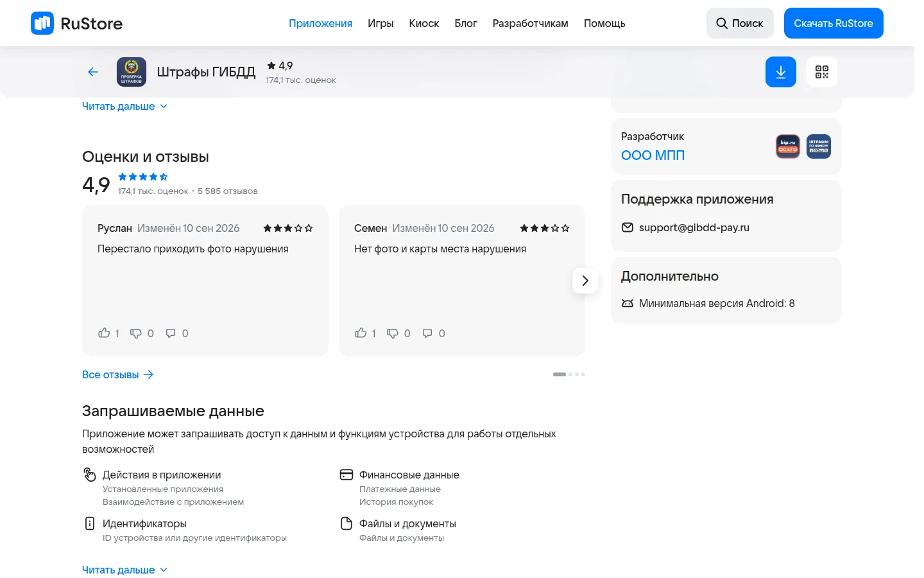Like Руслан's review
924x578 pixels.
(x=104, y=333)
